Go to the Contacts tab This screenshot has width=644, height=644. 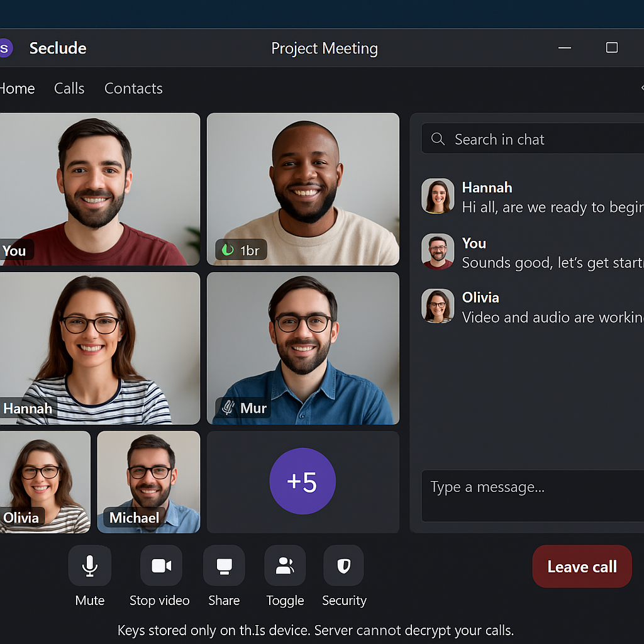click(133, 89)
